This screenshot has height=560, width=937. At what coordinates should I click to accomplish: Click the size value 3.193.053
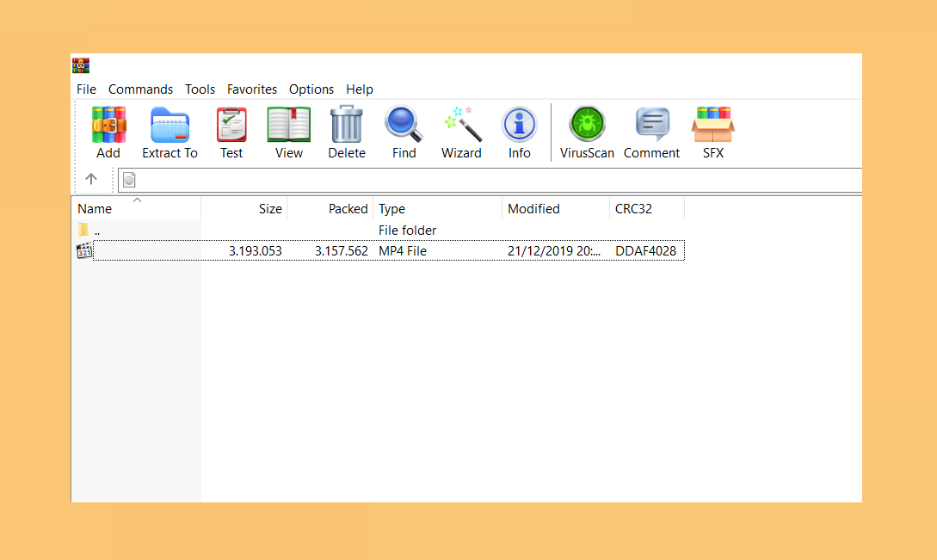pos(256,251)
